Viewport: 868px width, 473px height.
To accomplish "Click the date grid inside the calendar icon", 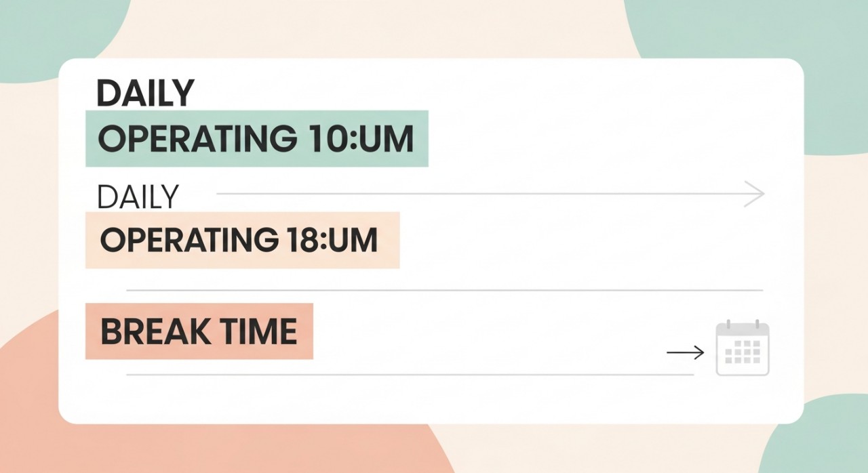I will click(x=743, y=354).
